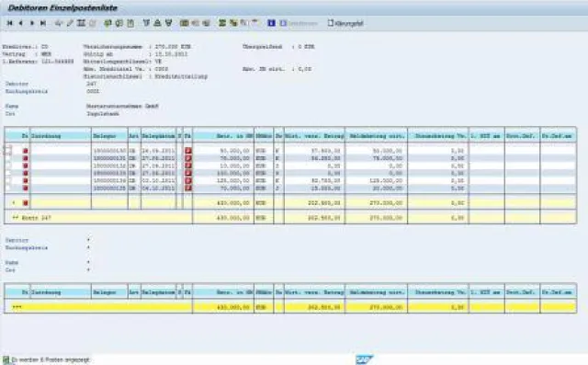Click the Change document pencil icon

[x=70, y=23]
